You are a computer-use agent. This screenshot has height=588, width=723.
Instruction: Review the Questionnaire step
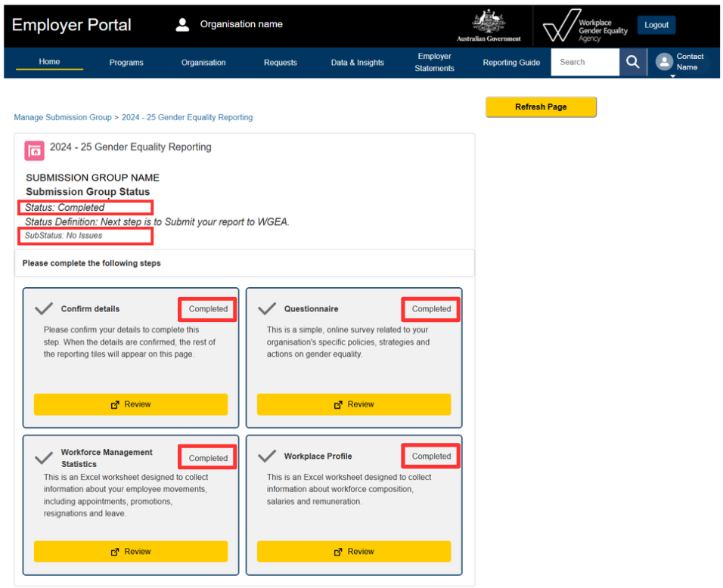coord(353,404)
